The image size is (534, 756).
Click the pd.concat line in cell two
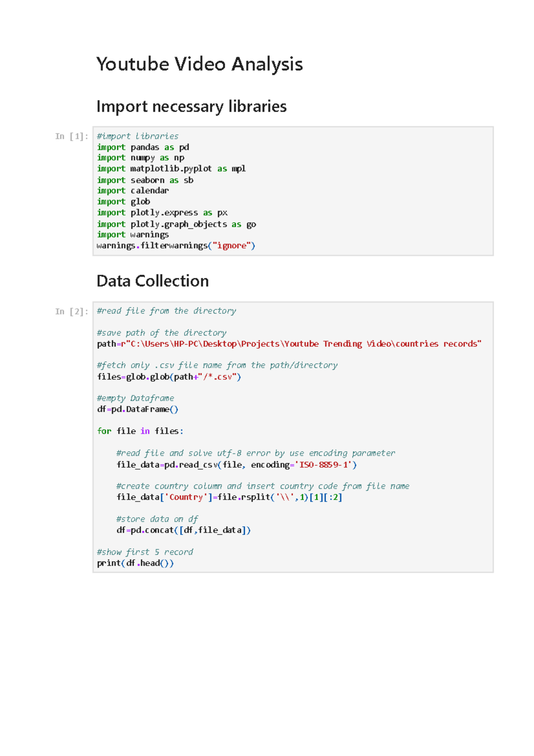183,530
